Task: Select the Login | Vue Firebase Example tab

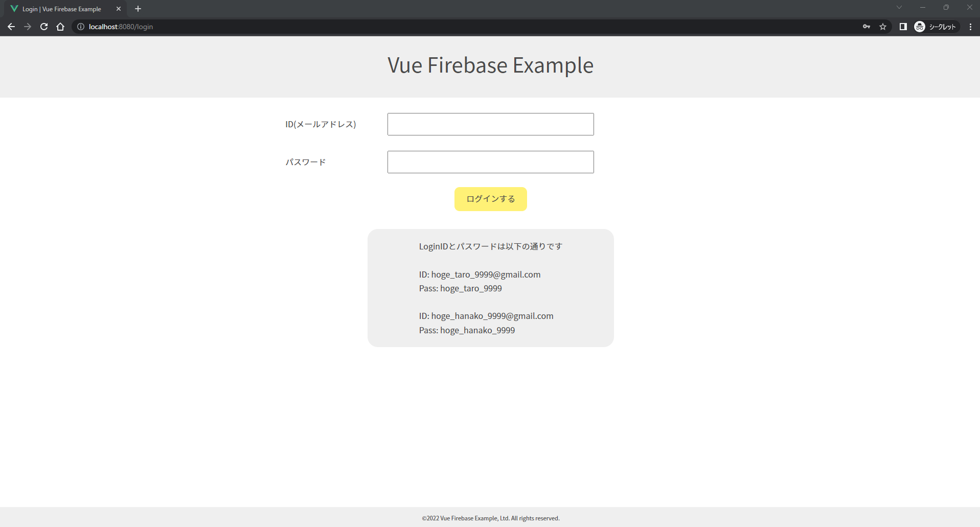Action: point(61,9)
